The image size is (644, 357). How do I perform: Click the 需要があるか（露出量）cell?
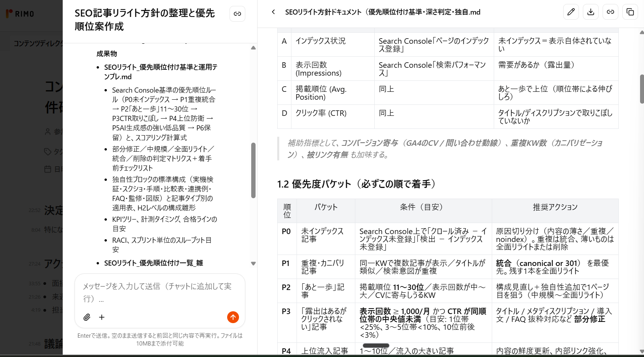click(x=556, y=69)
